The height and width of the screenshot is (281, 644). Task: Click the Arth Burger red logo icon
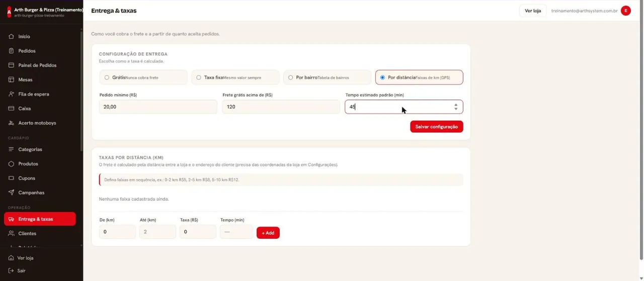(9, 12)
